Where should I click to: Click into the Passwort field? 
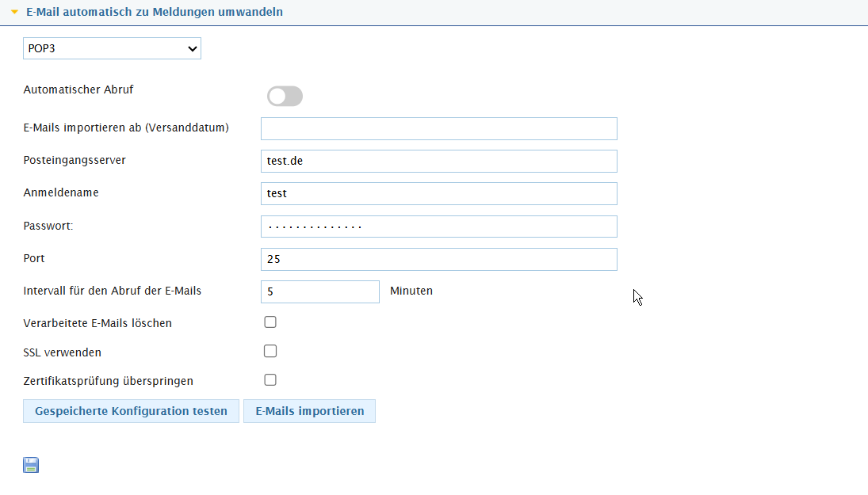[x=439, y=227]
